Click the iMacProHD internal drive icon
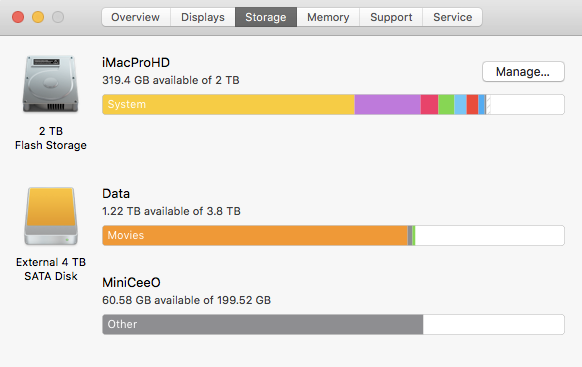This screenshot has height=367, width=582. (50, 84)
